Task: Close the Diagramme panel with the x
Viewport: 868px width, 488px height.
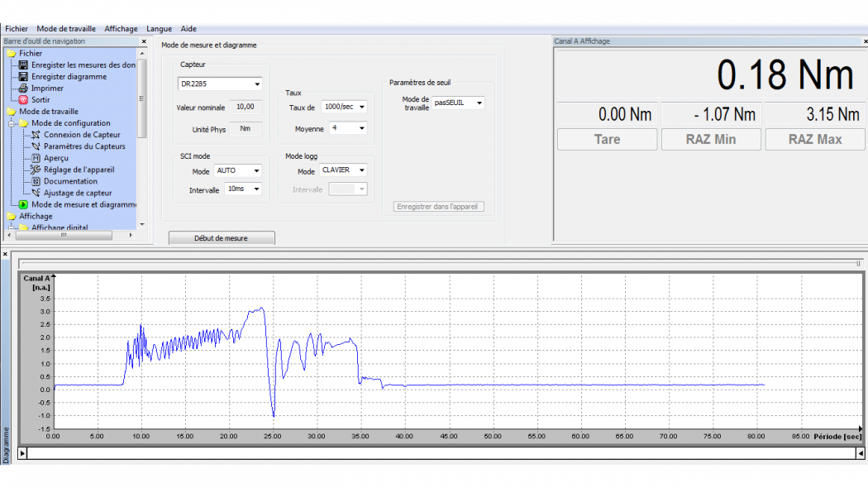Action: (5, 254)
